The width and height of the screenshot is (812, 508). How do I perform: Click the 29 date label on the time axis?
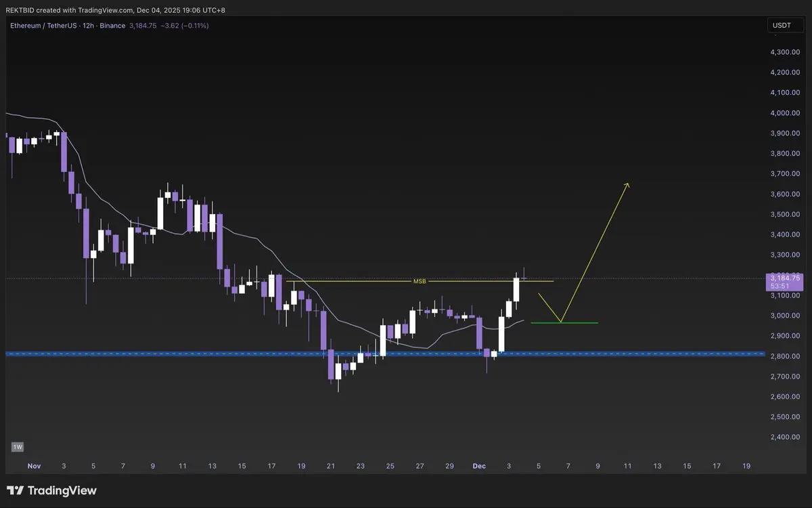[x=449, y=466]
